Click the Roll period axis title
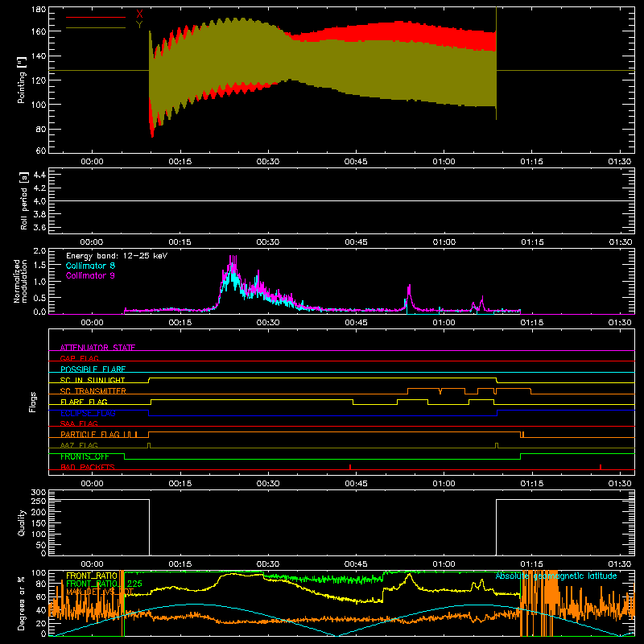The width and height of the screenshot is (644, 644). [x=24, y=201]
